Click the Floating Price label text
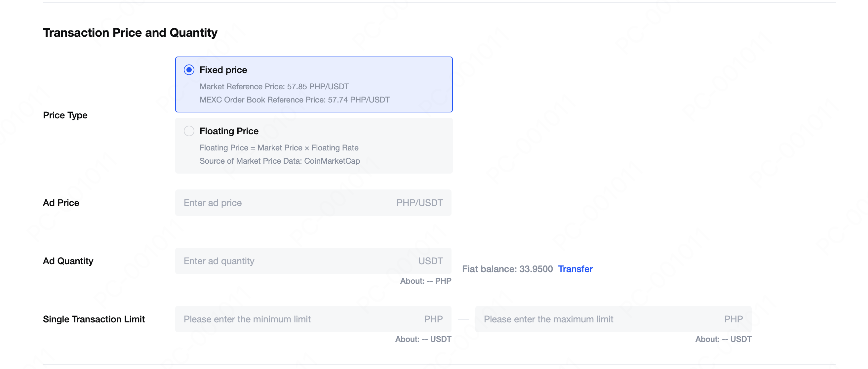This screenshot has width=868, height=369. tap(229, 131)
